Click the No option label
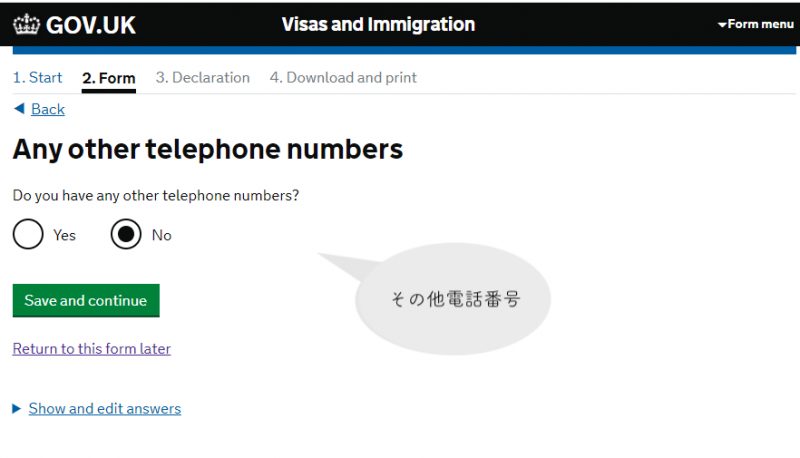Viewport: 800px width, 458px height. tap(162, 235)
